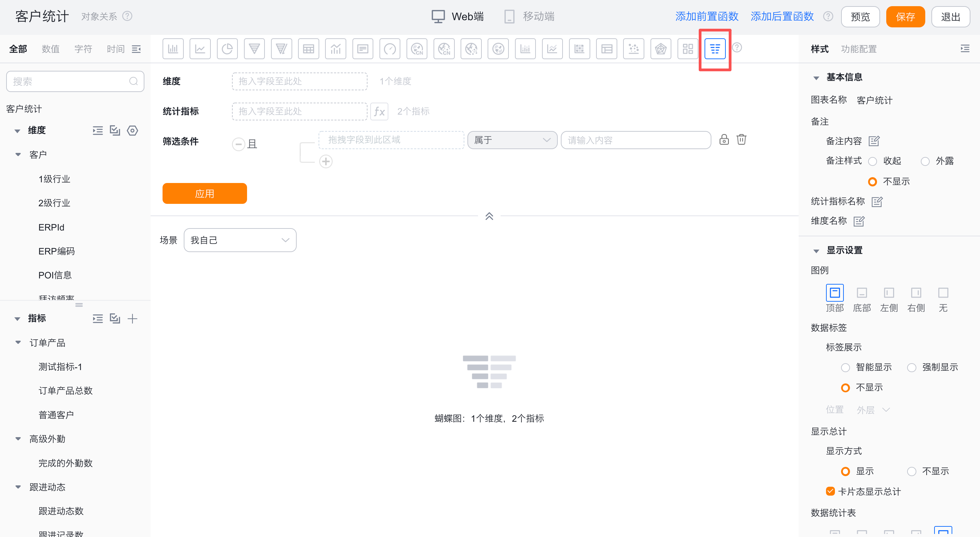Choose the funnel chart type icon
The height and width of the screenshot is (537, 980).
click(254, 49)
